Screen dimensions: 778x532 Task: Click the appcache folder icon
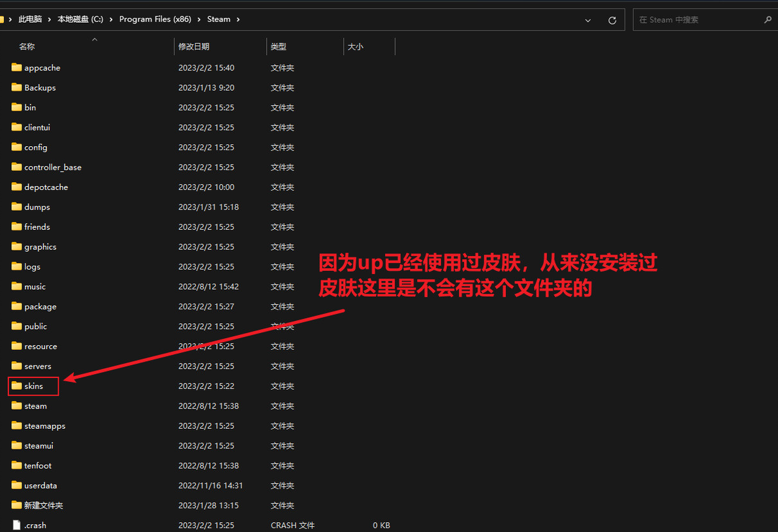pyautogui.click(x=16, y=67)
